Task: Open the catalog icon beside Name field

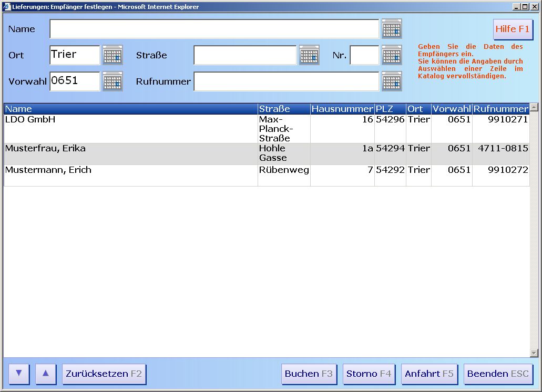Action: [x=392, y=29]
